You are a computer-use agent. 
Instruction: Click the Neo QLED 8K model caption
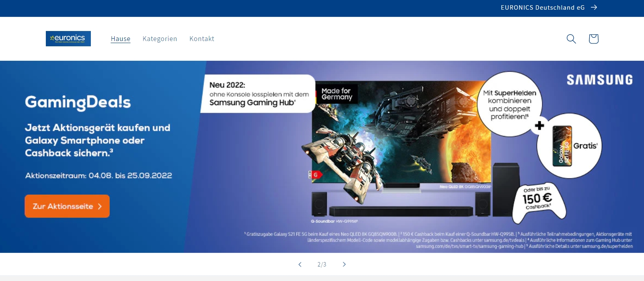(466, 187)
